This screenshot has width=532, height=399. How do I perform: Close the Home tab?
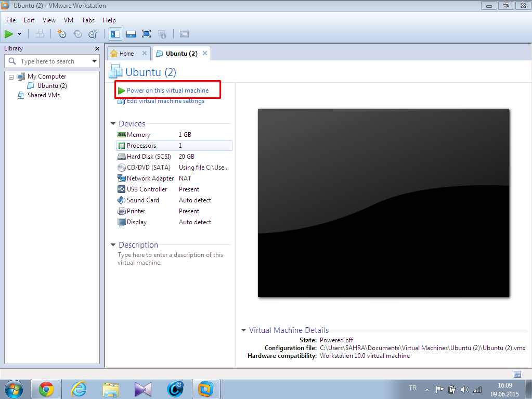[145, 53]
